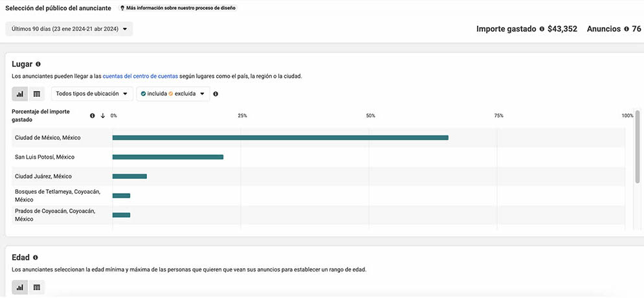
Task: Click the Ciudad Juárez, México row
Action: click(x=318, y=176)
